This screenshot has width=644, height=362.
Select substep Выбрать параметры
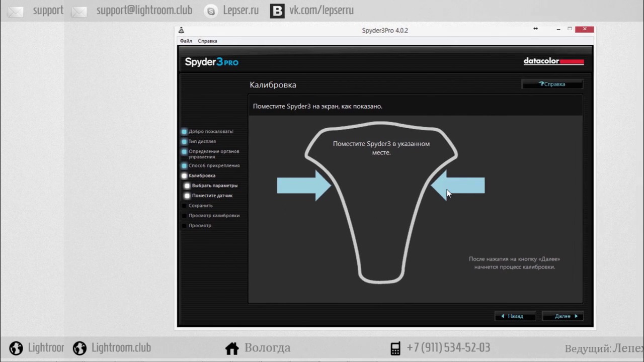(x=211, y=186)
